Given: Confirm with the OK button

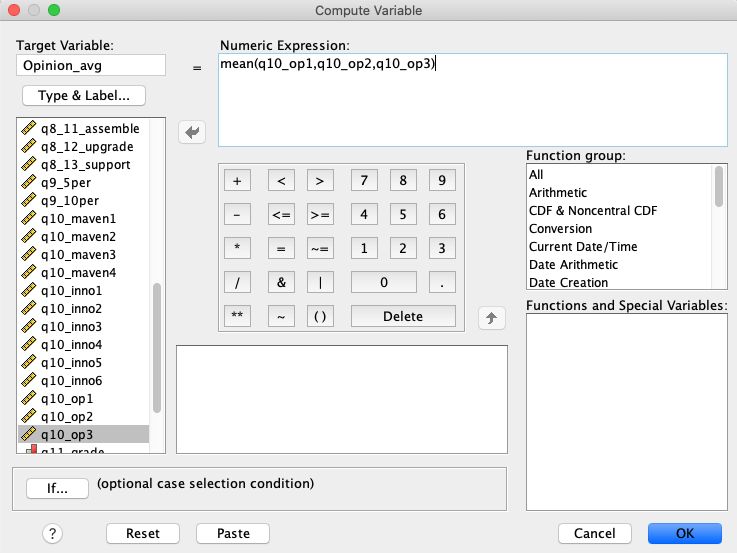Looking at the screenshot, I should point(685,533).
